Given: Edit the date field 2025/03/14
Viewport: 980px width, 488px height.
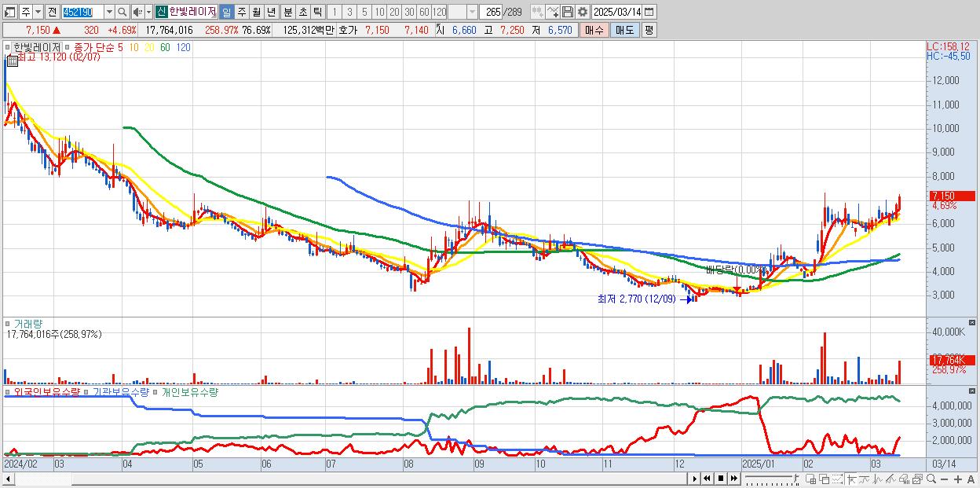Looking at the screenshot, I should [x=616, y=12].
